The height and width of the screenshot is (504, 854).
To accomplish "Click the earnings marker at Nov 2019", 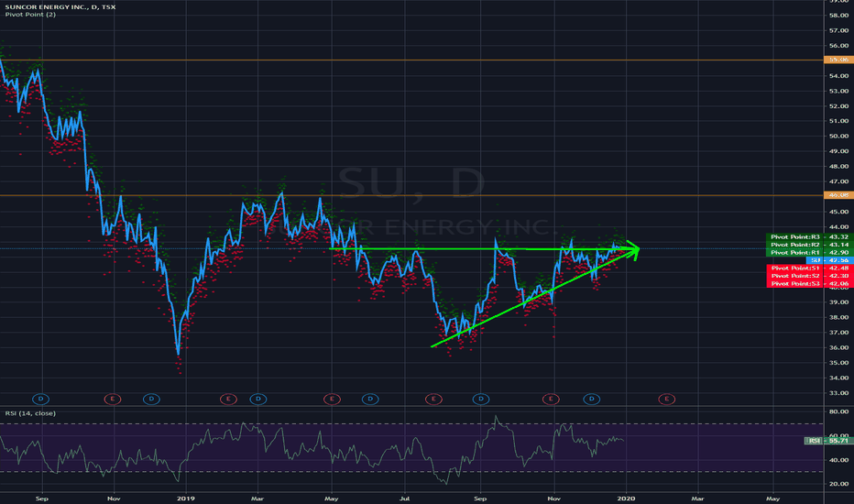I will [552, 400].
